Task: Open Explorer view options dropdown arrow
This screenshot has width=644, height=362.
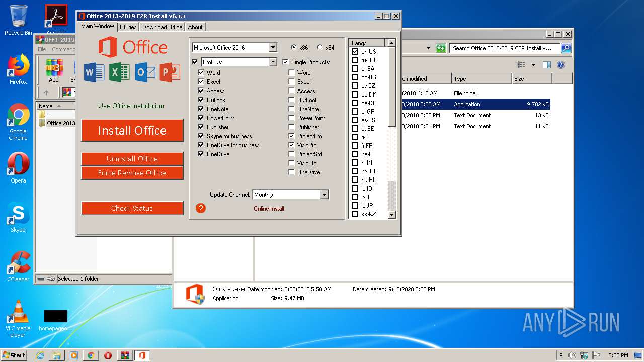Action: [533, 65]
